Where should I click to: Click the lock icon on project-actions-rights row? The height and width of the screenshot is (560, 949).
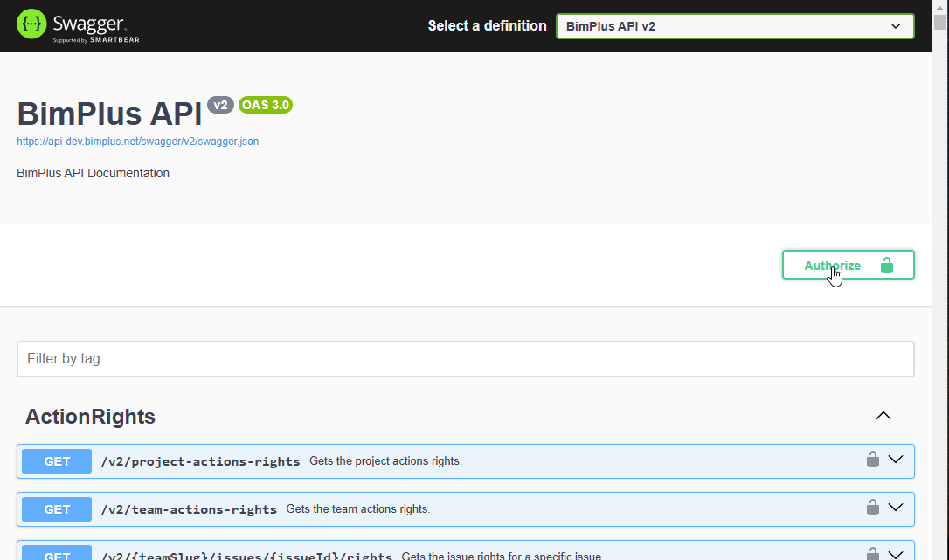872,459
